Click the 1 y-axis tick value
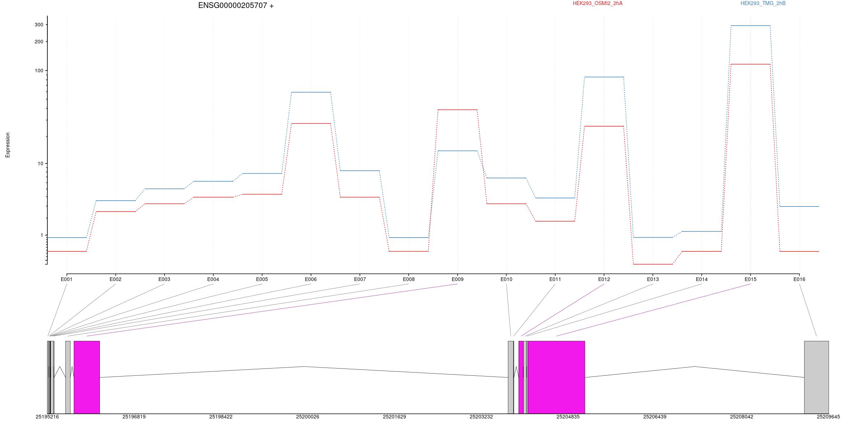Image resolution: width=868 pixels, height=434 pixels. pyautogui.click(x=42, y=235)
